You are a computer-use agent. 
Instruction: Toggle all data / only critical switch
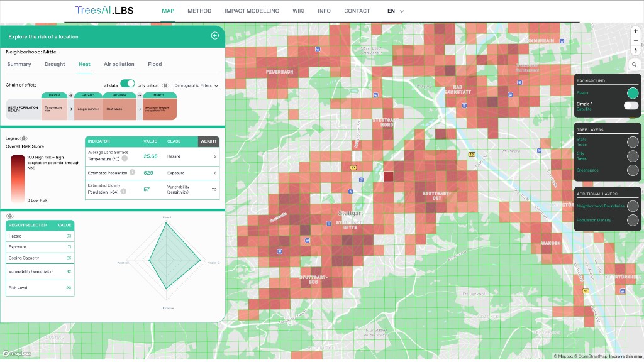point(128,84)
